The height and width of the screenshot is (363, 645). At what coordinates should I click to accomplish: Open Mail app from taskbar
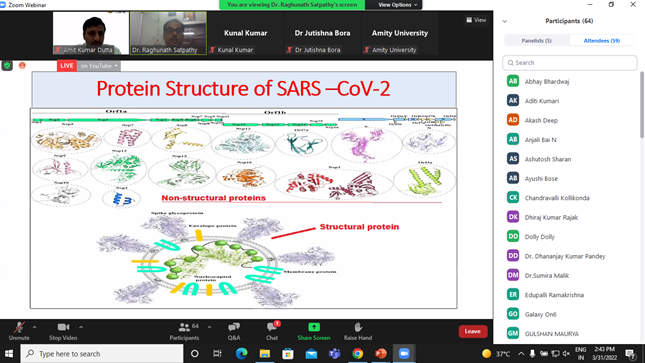click(311, 354)
